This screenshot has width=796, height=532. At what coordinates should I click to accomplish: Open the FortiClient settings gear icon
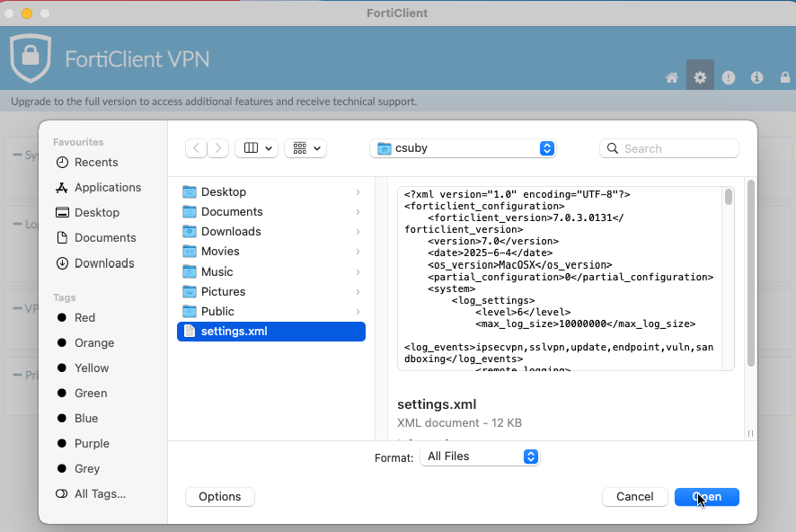(700, 75)
